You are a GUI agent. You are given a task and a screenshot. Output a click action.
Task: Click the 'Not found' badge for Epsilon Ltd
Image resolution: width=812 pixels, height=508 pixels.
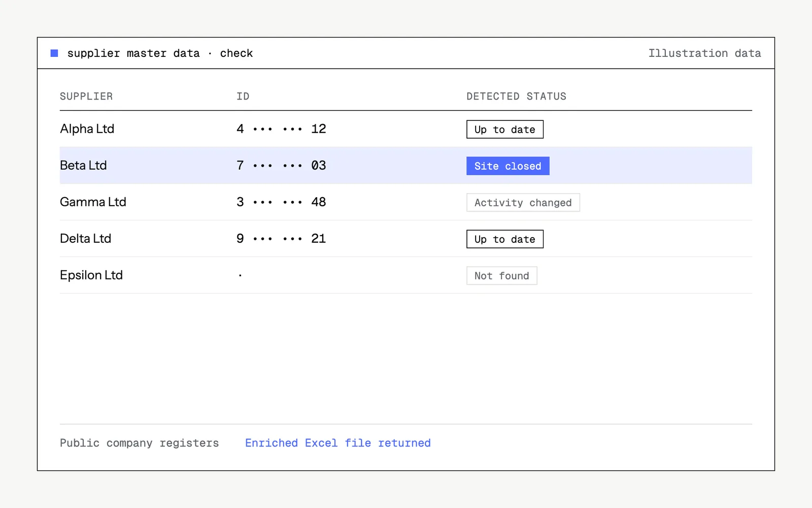[502, 276]
